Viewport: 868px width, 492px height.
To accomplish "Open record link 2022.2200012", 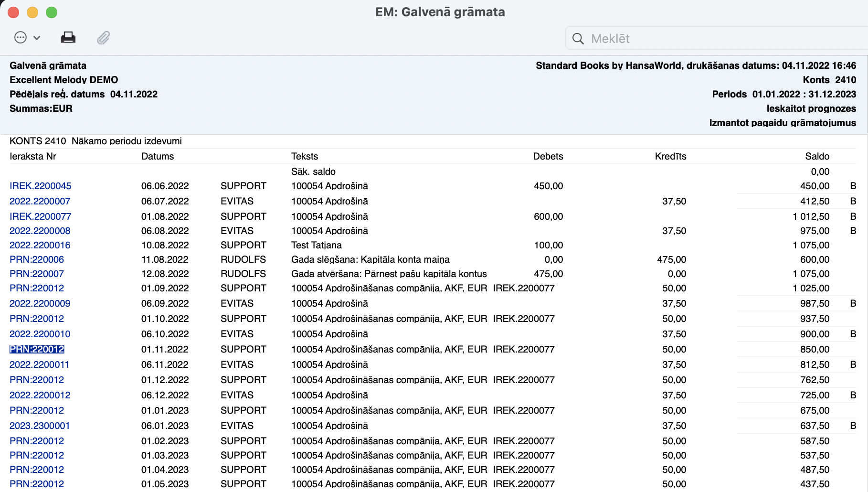I will click(40, 395).
